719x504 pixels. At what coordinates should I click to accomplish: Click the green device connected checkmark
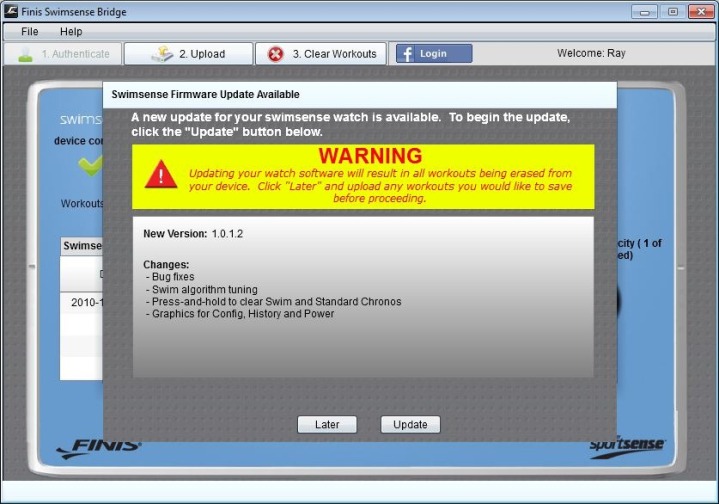(x=90, y=166)
